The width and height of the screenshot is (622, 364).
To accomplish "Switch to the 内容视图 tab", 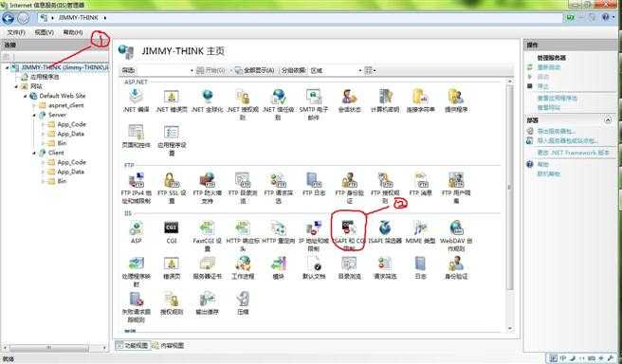I will [168, 345].
